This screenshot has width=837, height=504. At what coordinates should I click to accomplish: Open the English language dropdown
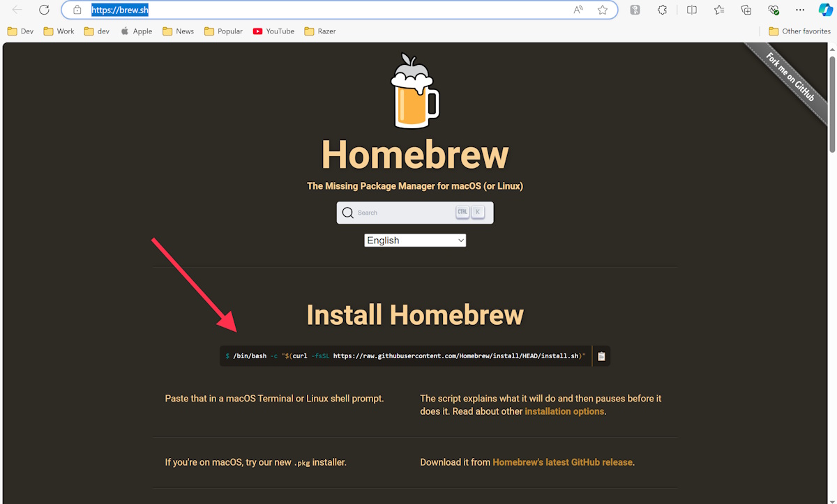(x=415, y=240)
